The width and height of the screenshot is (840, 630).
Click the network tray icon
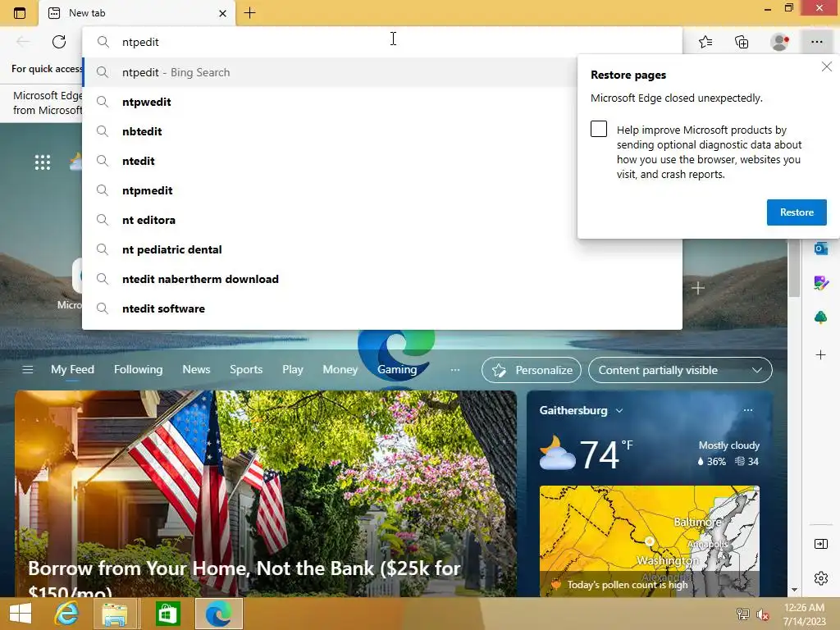click(742, 614)
